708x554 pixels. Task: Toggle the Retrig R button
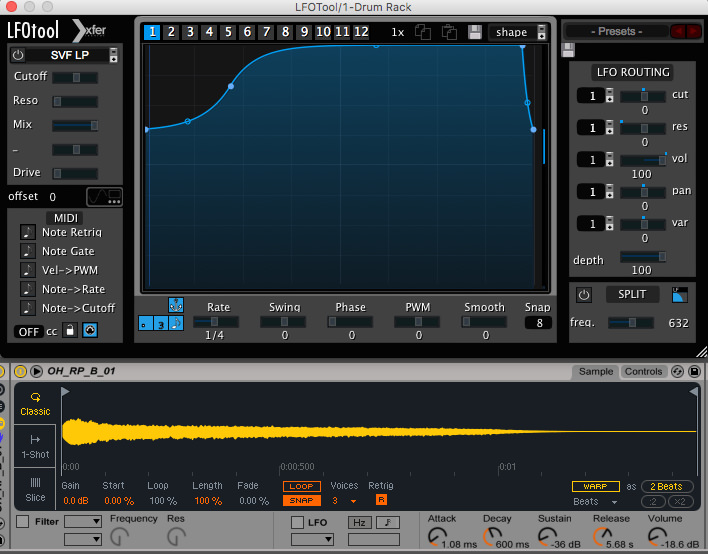pyautogui.click(x=381, y=500)
